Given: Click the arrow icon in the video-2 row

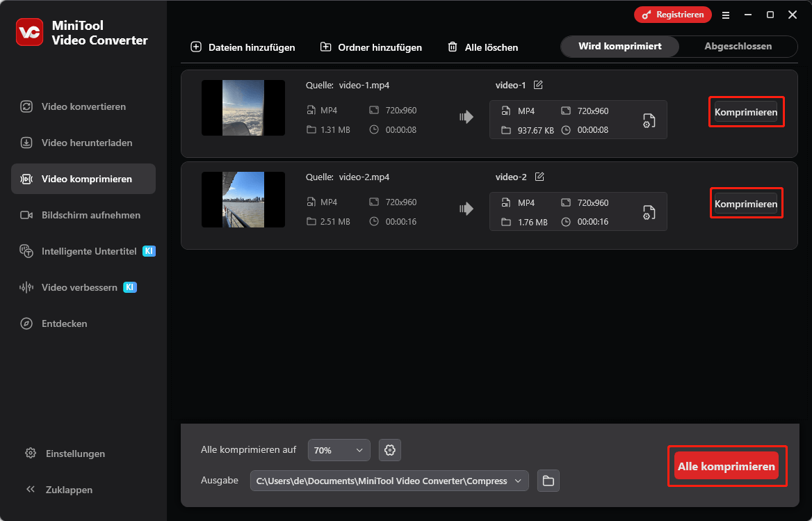Looking at the screenshot, I should [x=466, y=209].
